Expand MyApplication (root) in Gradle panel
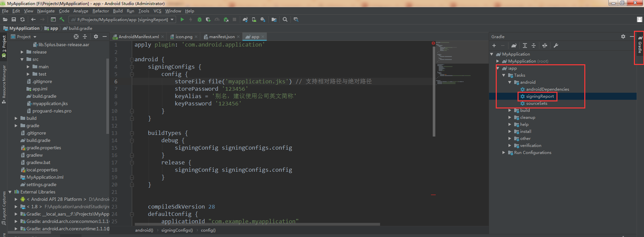 (x=498, y=61)
